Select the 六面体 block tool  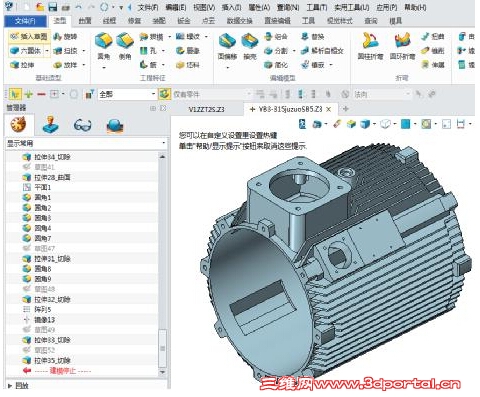(x=26, y=51)
